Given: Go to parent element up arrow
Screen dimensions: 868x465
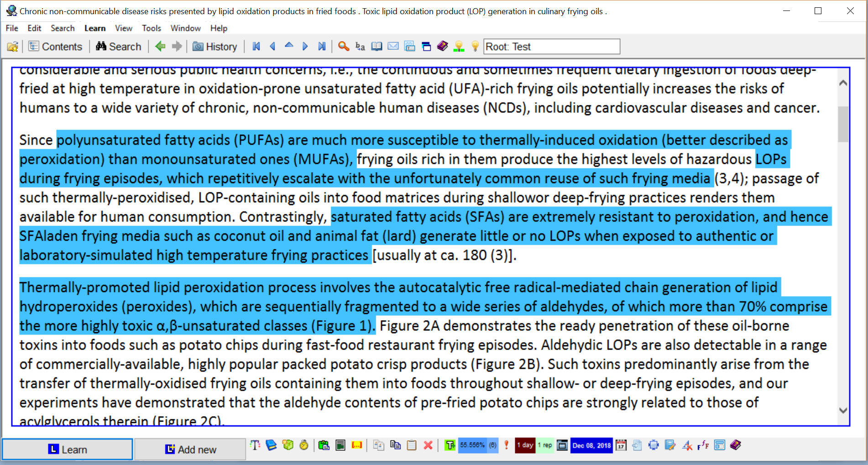Looking at the screenshot, I should pyautogui.click(x=289, y=46).
